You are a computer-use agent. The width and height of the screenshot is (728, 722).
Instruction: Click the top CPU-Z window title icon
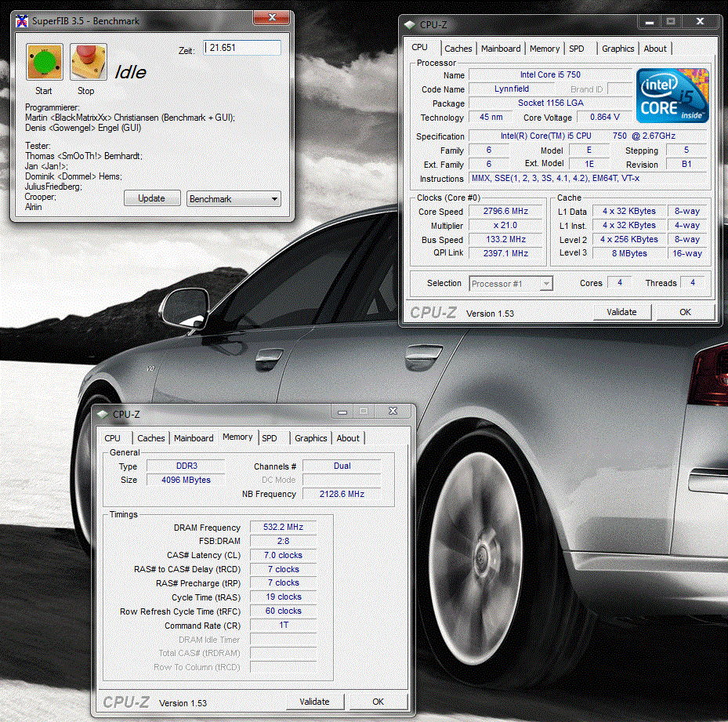tap(409, 24)
